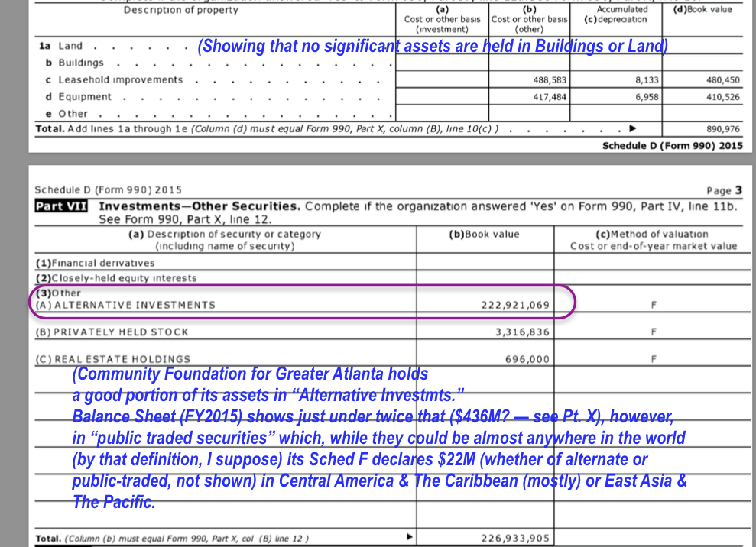This screenshot has width=756, height=547.
Task: Click the Part VII black section label
Action: pyautogui.click(x=61, y=207)
